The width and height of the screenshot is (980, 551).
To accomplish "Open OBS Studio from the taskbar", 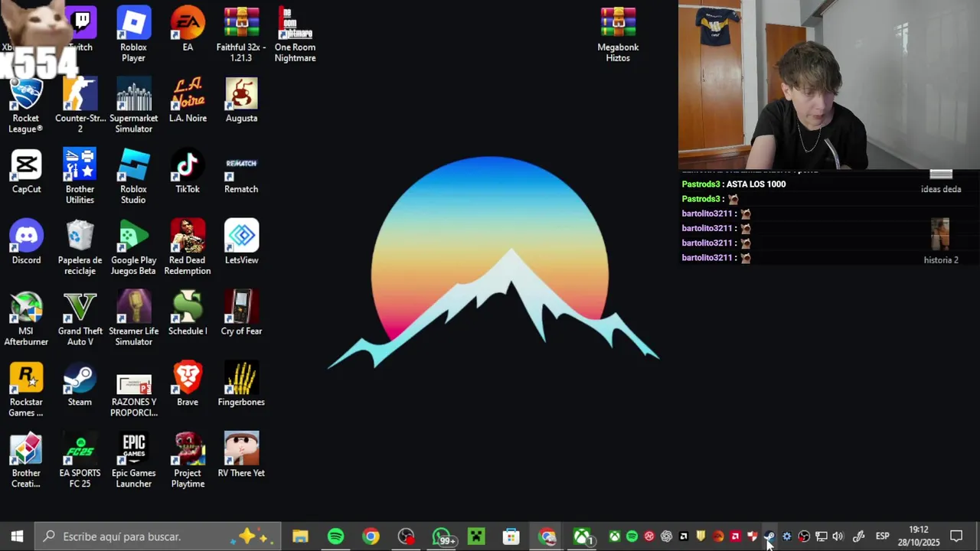I will [406, 536].
